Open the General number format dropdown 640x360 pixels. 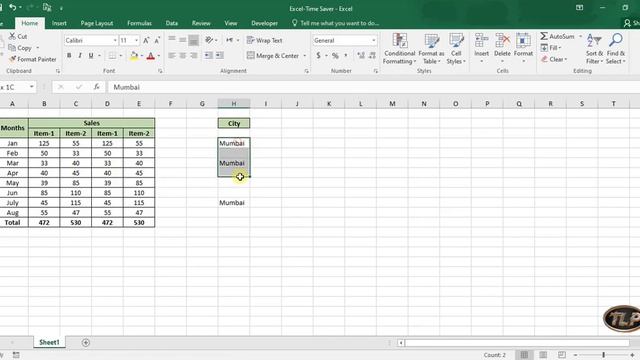tap(373, 40)
